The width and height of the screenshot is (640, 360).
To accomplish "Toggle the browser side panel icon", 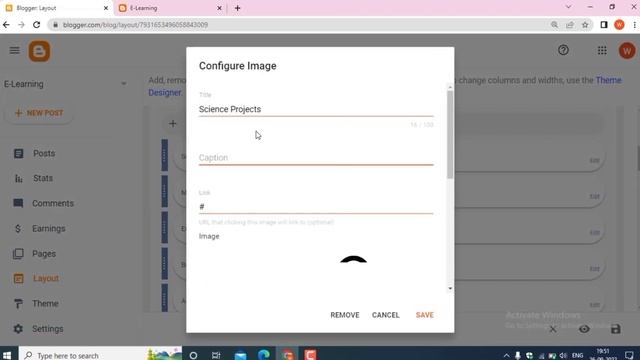I will pos(604,25).
